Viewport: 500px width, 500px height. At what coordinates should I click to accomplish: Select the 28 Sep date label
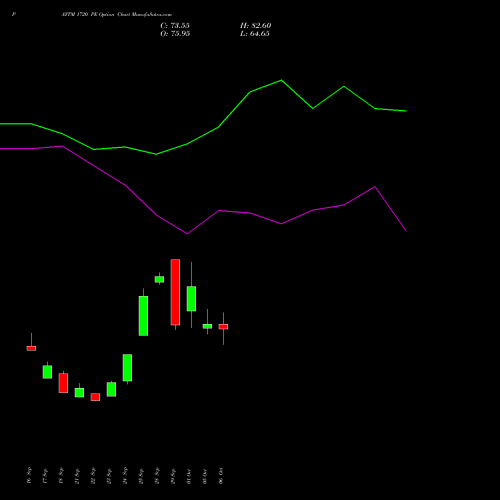157,475
